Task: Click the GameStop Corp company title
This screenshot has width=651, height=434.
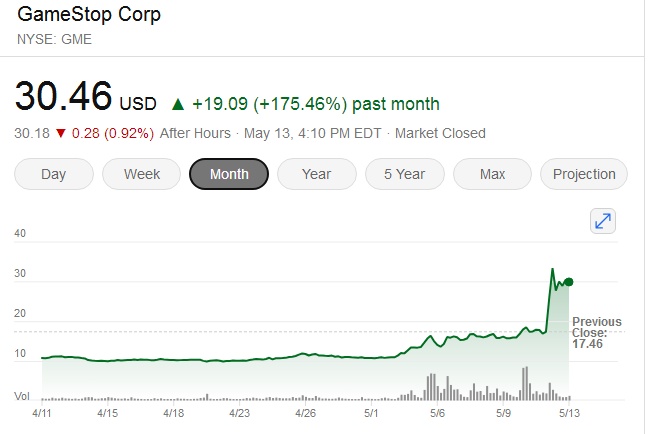Action: point(88,16)
